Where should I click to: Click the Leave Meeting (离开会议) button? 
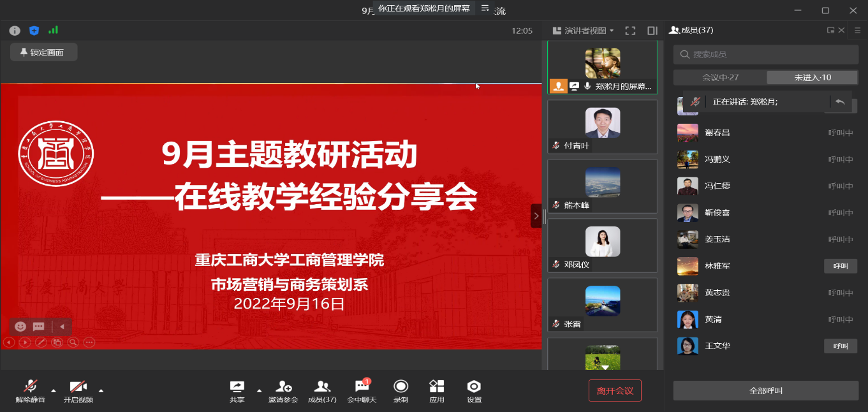pyautogui.click(x=614, y=390)
